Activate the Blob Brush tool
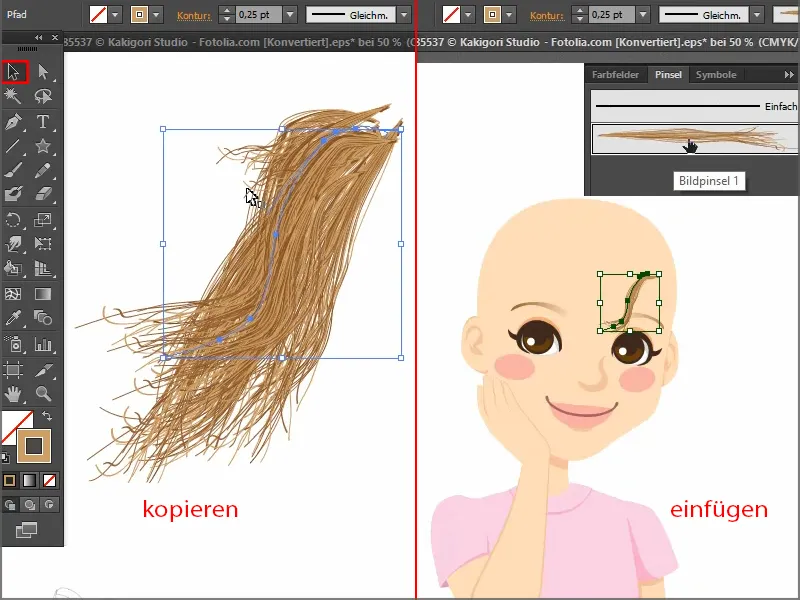This screenshot has height=600, width=800. [x=13, y=194]
